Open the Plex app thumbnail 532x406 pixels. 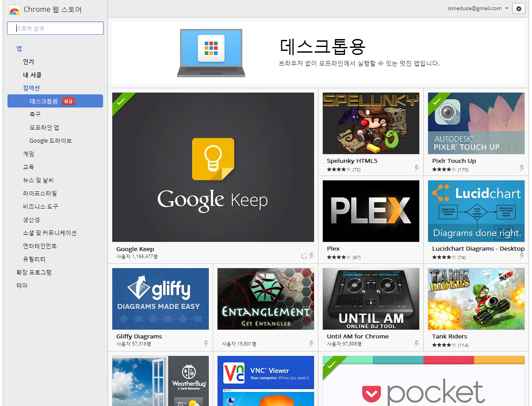[x=371, y=211]
